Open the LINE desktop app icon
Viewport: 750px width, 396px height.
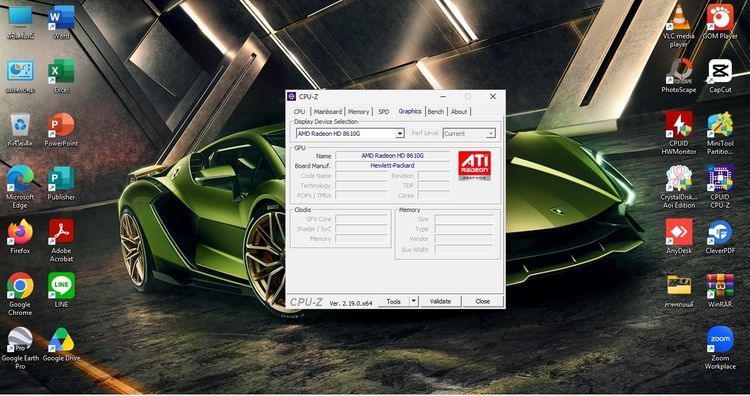coord(61,290)
